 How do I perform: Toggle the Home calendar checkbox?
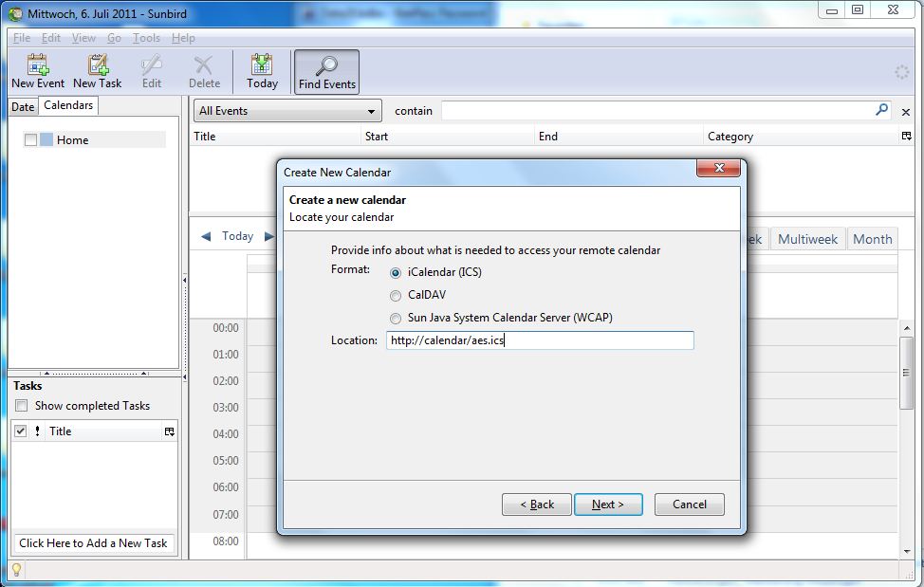click(30, 139)
